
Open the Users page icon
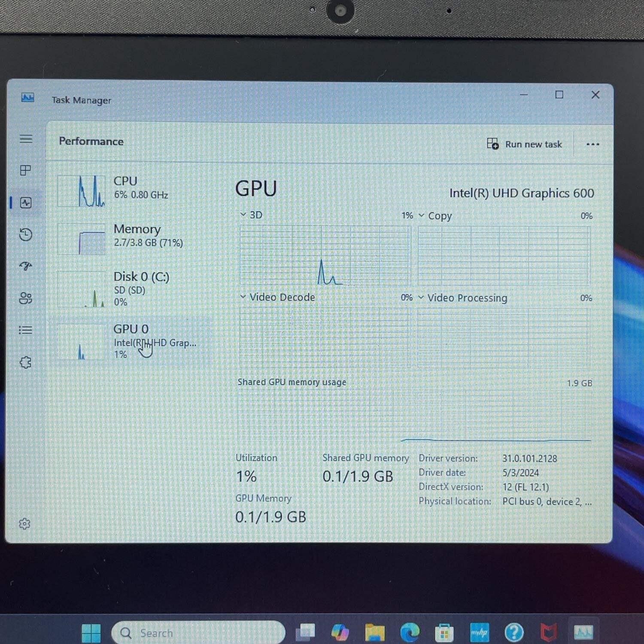[26, 298]
